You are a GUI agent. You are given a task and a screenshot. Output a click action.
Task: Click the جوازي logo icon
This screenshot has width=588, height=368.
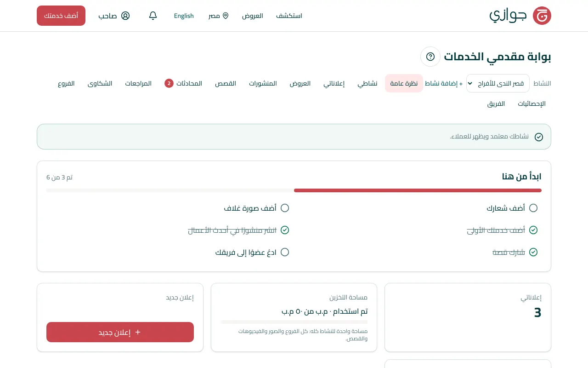coord(542,16)
